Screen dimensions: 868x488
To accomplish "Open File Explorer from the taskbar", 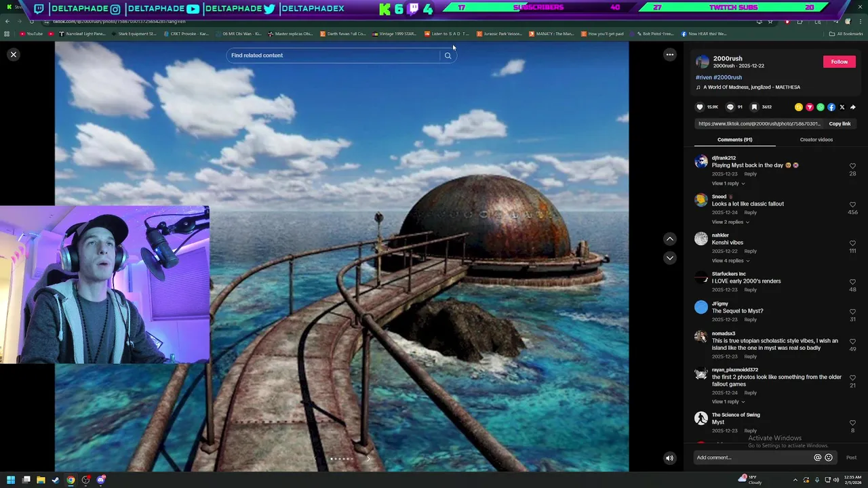I will (x=41, y=480).
